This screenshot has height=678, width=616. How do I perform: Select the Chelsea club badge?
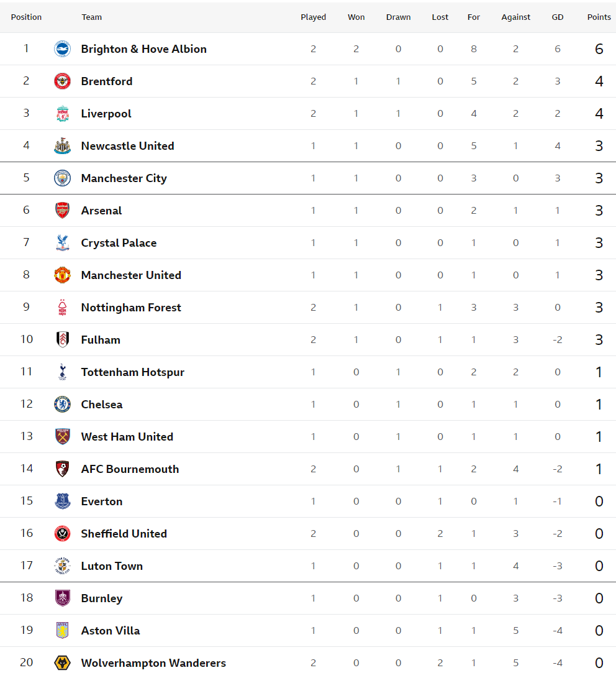point(62,405)
